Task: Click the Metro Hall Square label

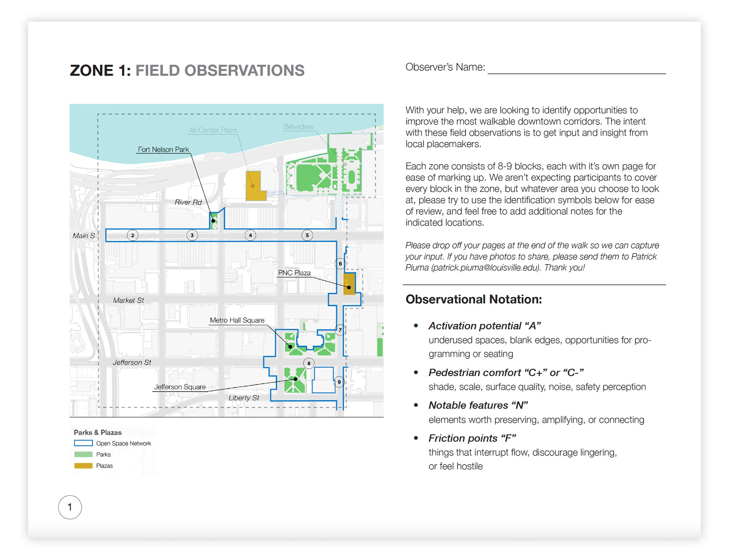Action: (237, 320)
